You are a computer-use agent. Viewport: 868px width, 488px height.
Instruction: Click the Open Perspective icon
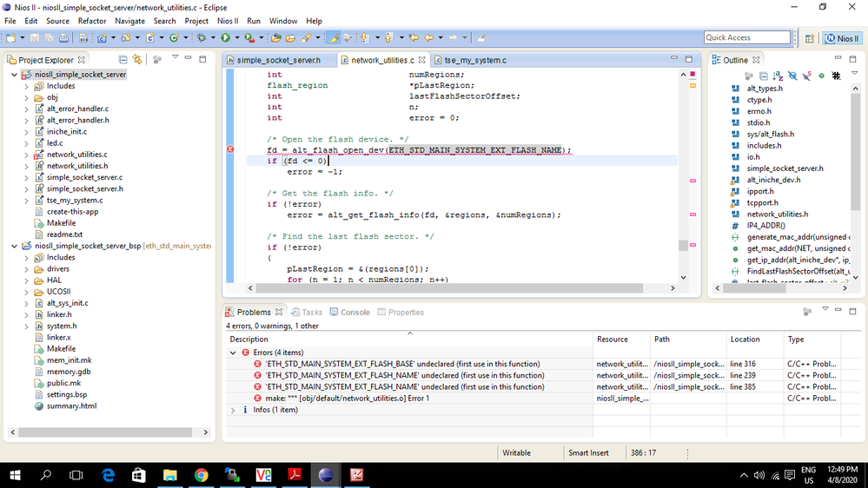(810, 38)
